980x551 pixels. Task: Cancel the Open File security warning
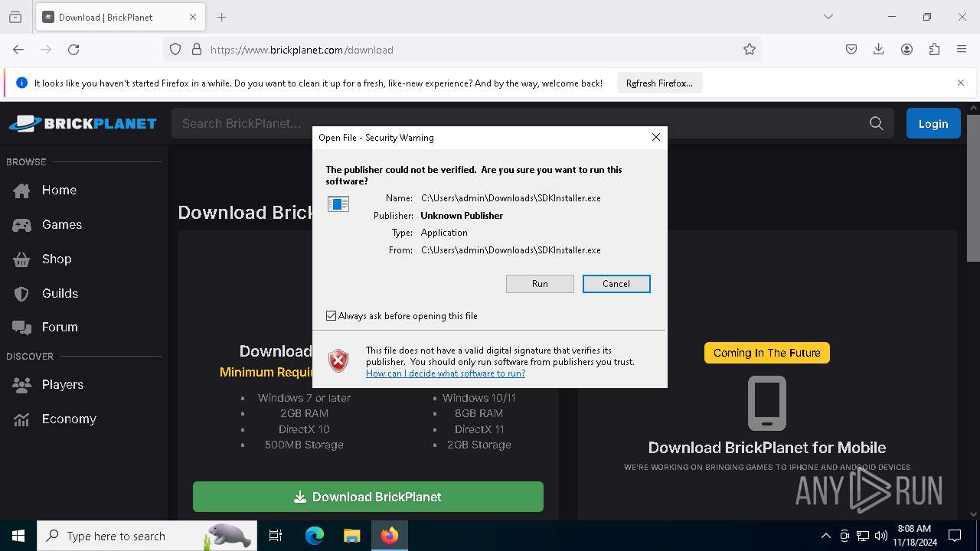[x=616, y=284]
